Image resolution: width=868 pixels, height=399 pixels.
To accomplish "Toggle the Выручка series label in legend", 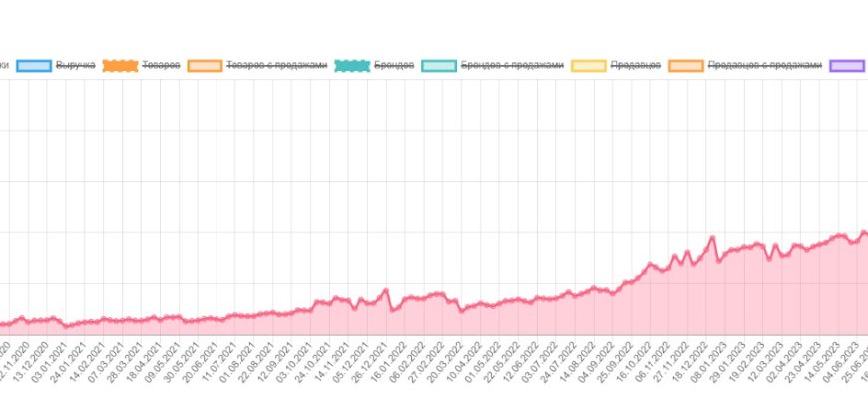I will click(x=76, y=65).
